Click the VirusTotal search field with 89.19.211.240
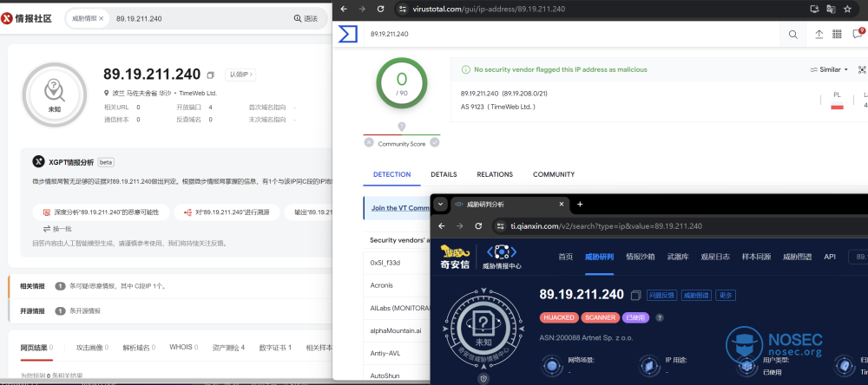The image size is (868, 385). [x=573, y=35]
